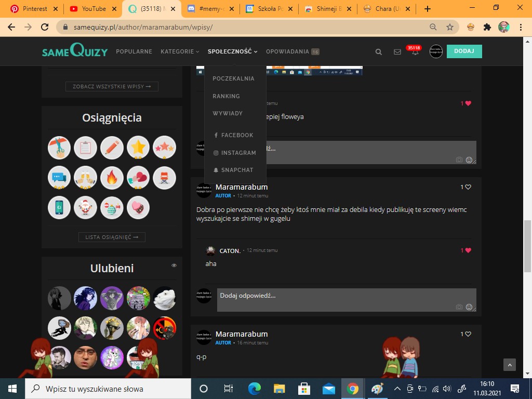This screenshot has height=399, width=532.
Task: Bookmark this page with the star icon
Action: click(450, 27)
